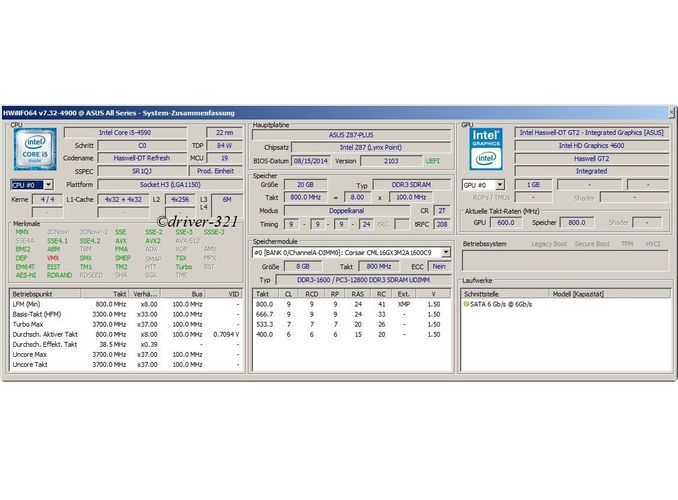The width and height of the screenshot is (678, 500).
Task: Click the RAS column header in memory table
Action: (358, 294)
